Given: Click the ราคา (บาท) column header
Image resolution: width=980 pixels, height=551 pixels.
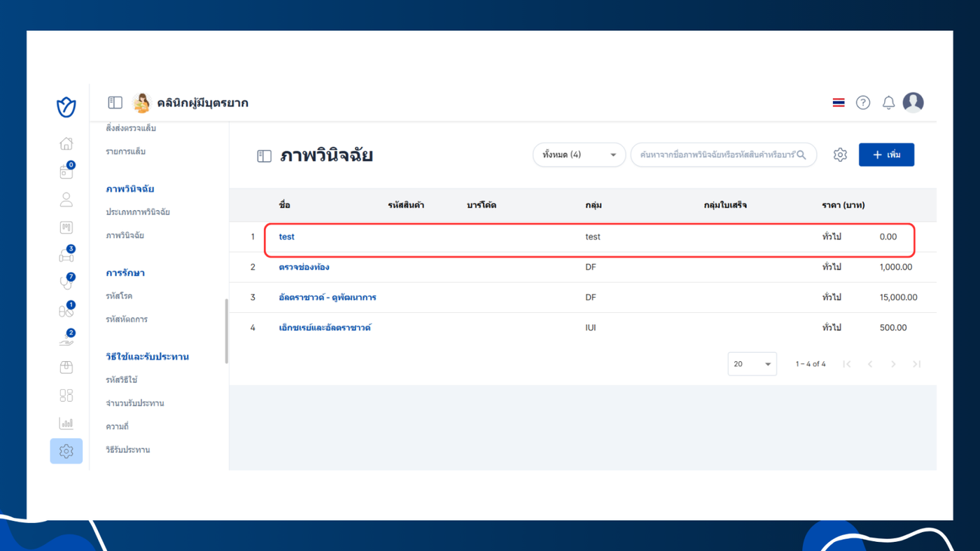Looking at the screenshot, I should tap(843, 205).
